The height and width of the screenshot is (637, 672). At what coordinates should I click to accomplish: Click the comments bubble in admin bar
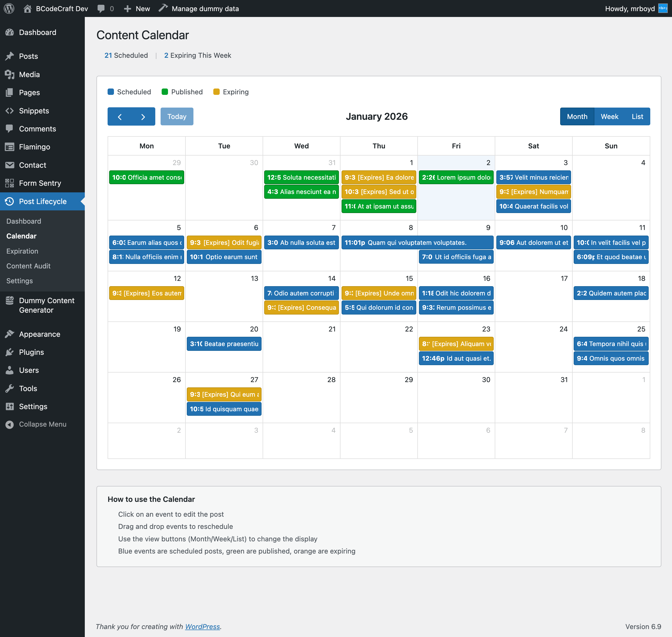pos(101,8)
